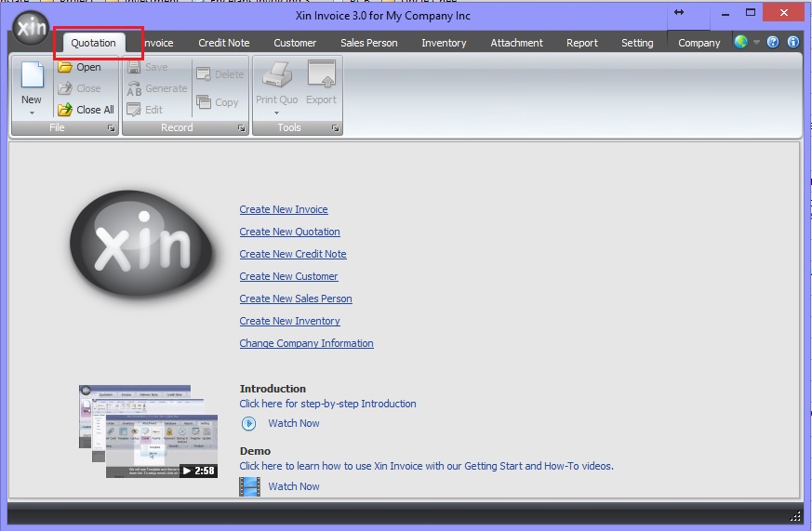Click the Introduction play icon
Image resolution: width=812 pixels, height=531 pixels.
tap(248, 423)
